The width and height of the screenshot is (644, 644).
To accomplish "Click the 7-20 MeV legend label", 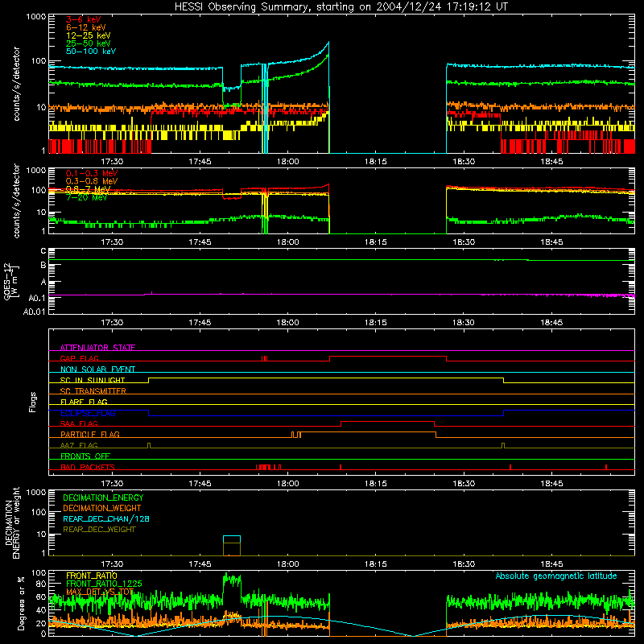I will click(x=86, y=197).
